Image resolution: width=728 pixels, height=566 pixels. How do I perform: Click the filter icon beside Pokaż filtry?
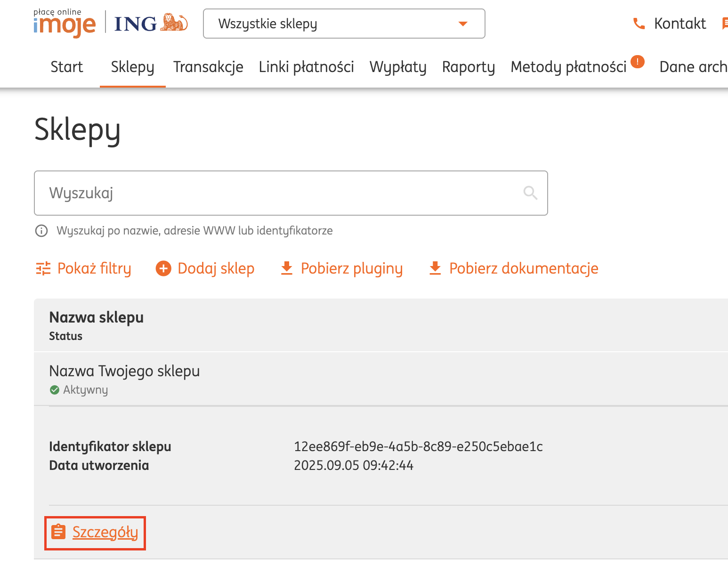click(x=42, y=268)
